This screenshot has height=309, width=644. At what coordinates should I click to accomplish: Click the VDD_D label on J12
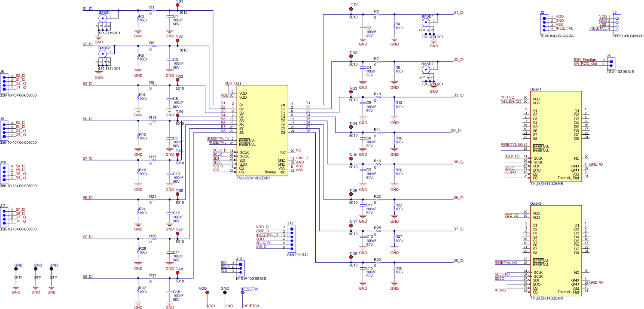coord(262,227)
